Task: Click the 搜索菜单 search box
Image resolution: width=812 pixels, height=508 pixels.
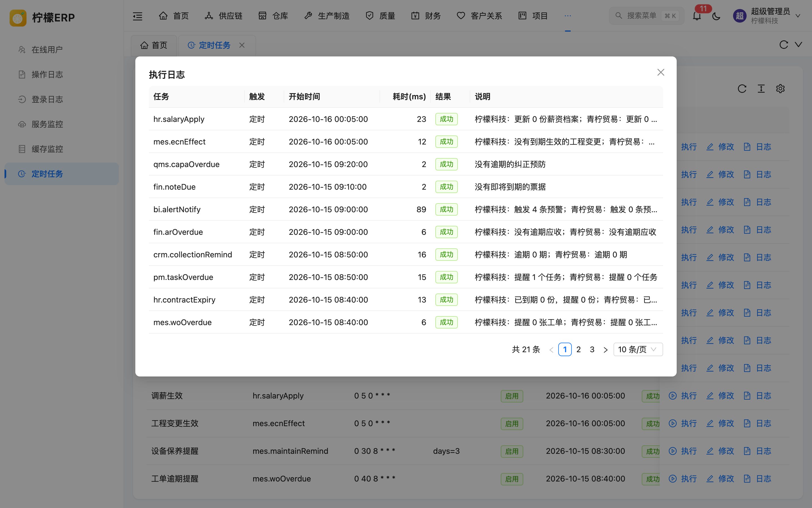Action: tap(646, 16)
